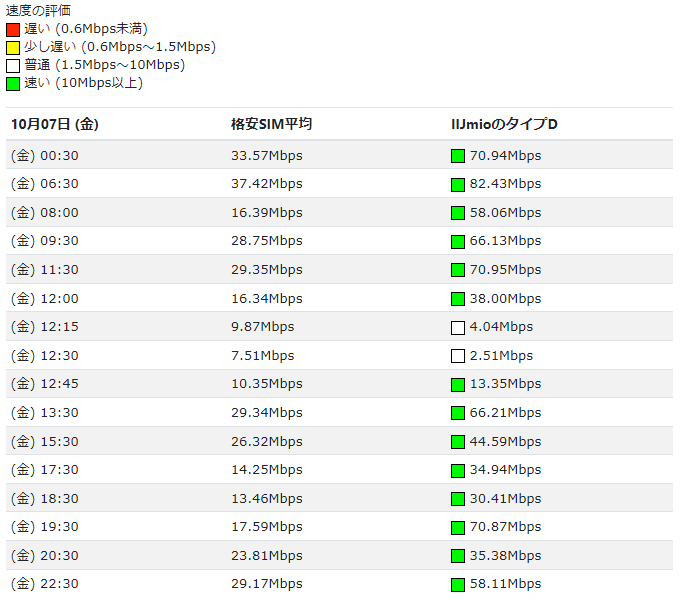This screenshot has width=681, height=607.
Task: Click the 37.42Mbps average value at 06:30
Action: coord(266,184)
